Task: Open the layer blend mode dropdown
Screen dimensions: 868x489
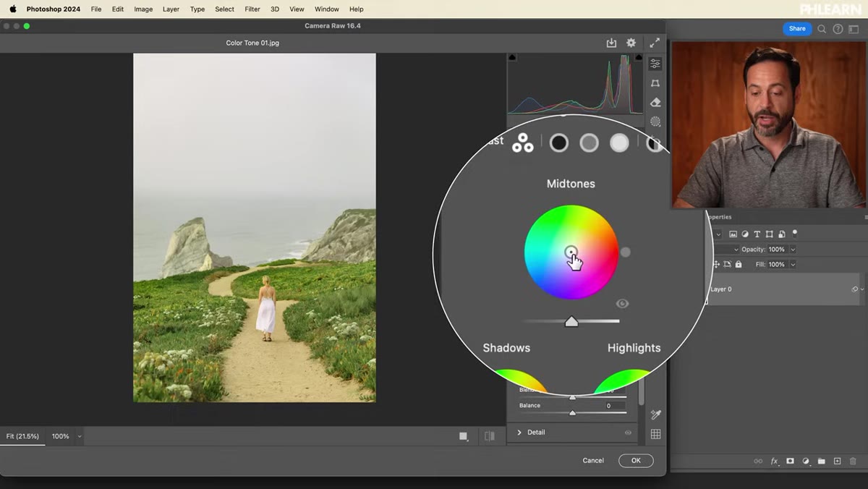Action: point(736,250)
